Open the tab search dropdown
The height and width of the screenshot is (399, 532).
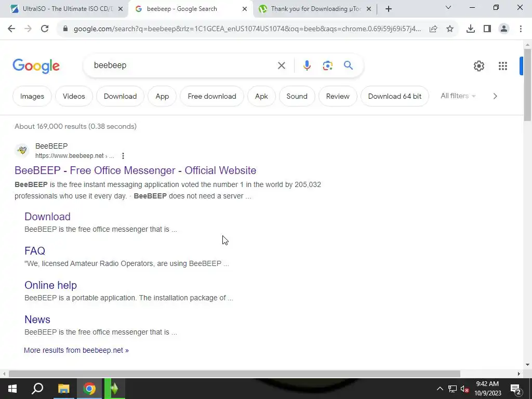(448, 7)
